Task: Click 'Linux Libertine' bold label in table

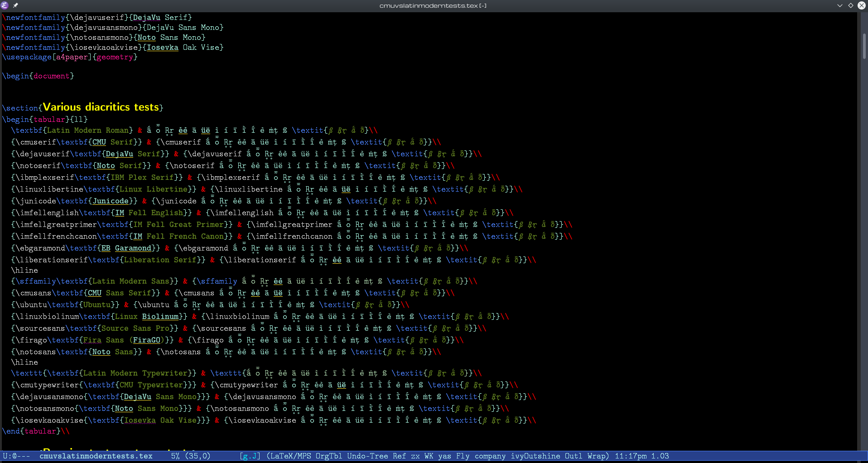Action: pyautogui.click(x=154, y=189)
